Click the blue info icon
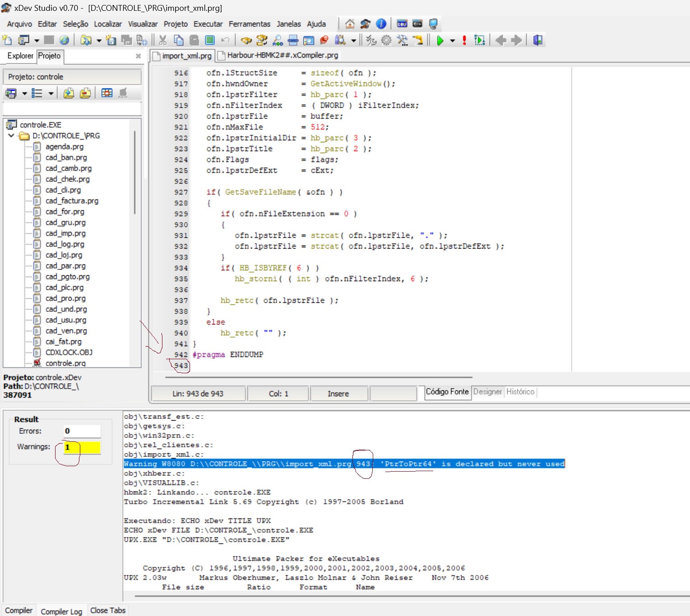The width and height of the screenshot is (690, 616). coord(381,24)
